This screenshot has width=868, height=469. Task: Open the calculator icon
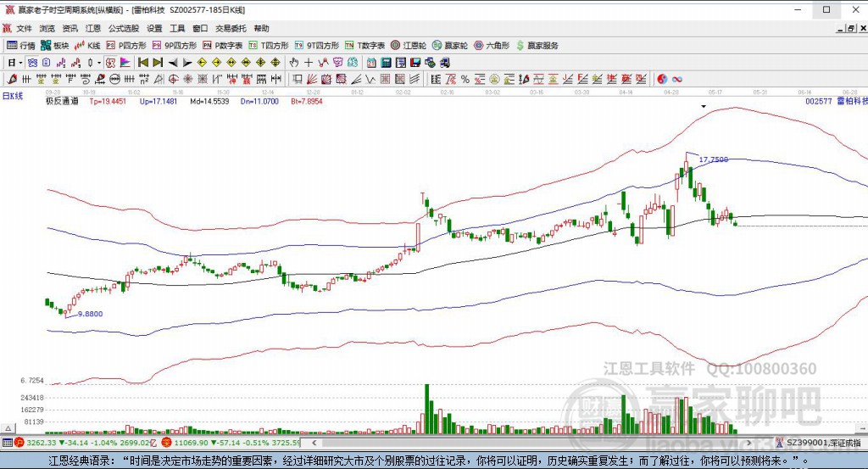point(386,63)
